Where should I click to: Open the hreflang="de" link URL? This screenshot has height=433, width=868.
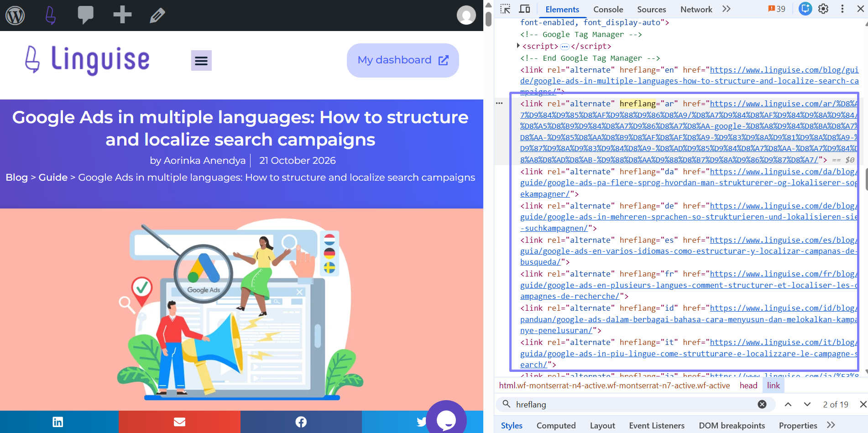pos(688,217)
